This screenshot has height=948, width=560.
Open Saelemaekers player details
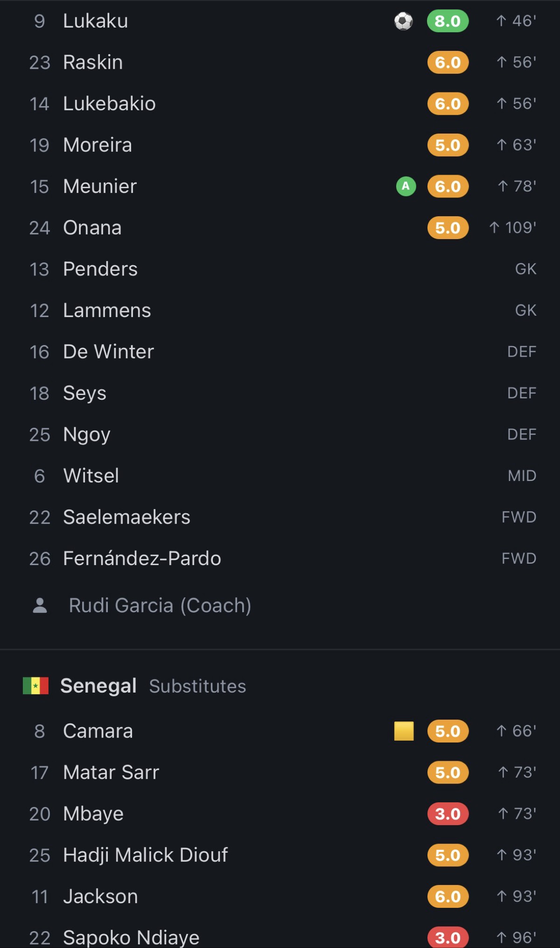tap(280, 517)
